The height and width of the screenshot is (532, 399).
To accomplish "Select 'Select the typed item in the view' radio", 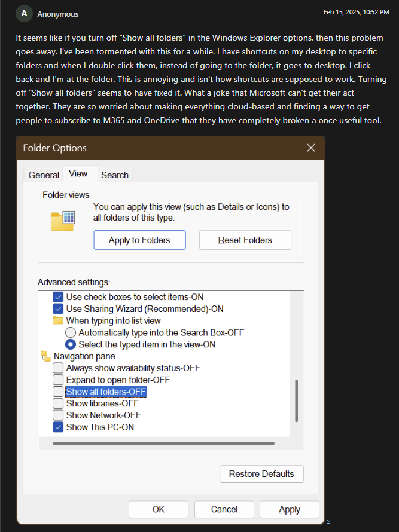I will (x=71, y=344).
